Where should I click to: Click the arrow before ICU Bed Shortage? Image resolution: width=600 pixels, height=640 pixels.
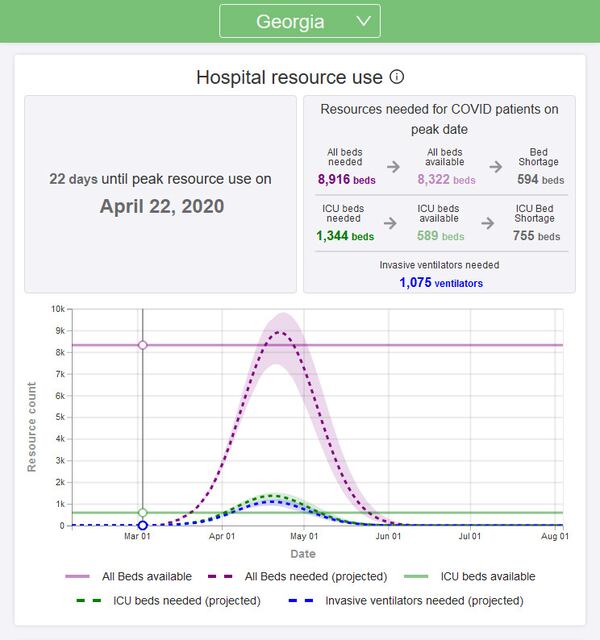click(487, 223)
